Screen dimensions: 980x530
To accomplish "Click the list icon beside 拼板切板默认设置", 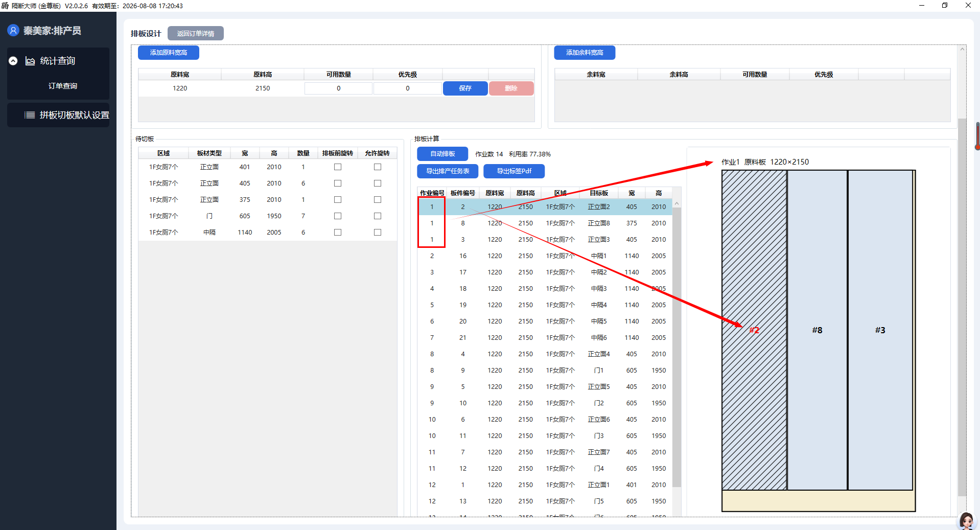I will (x=30, y=115).
